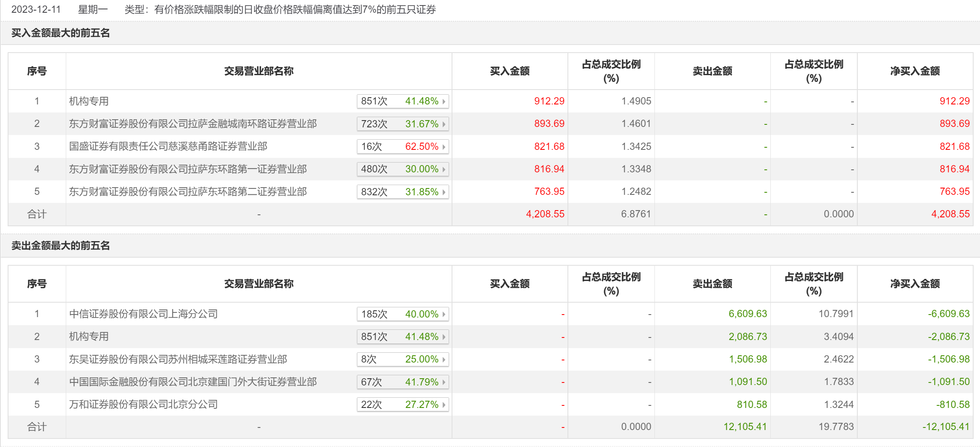Open 东方财富证券拉萨东环路第一证券营业部 link
The height and width of the screenshot is (447, 980).
188,169
